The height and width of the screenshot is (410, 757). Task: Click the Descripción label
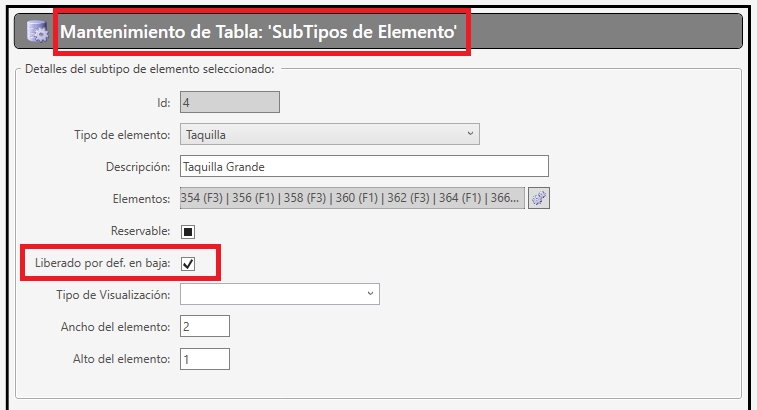[x=138, y=167]
